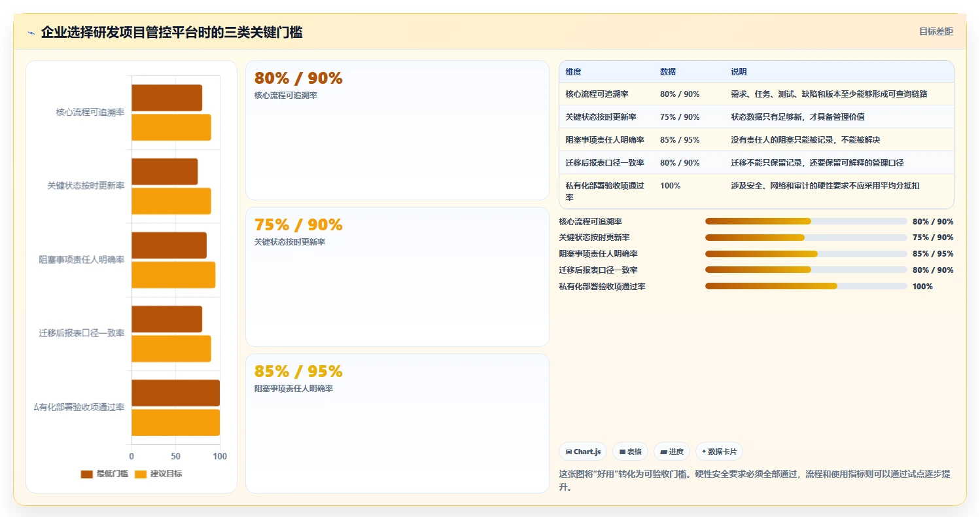Click the 75% / 90% value in the table
This screenshot has height=517, width=980.
pos(680,117)
